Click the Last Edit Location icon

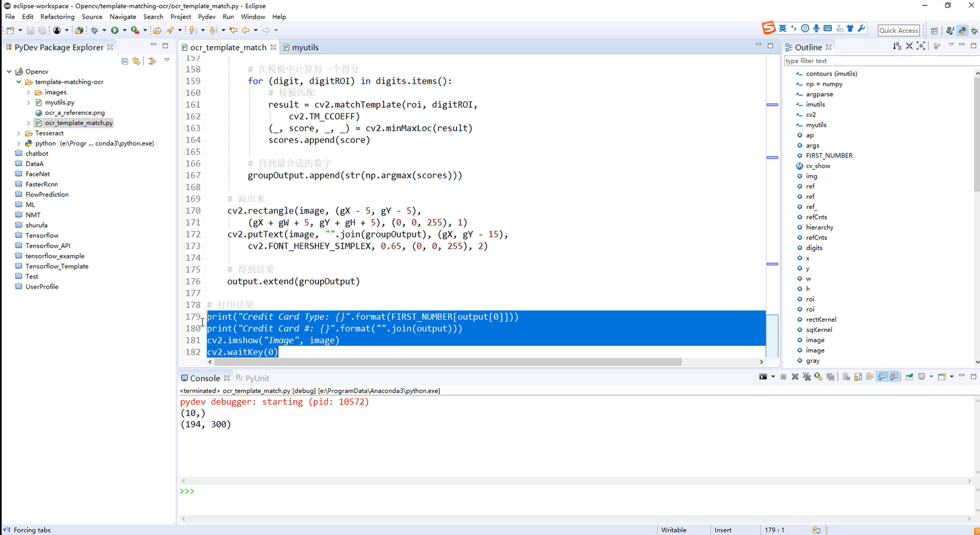pyautogui.click(x=233, y=30)
